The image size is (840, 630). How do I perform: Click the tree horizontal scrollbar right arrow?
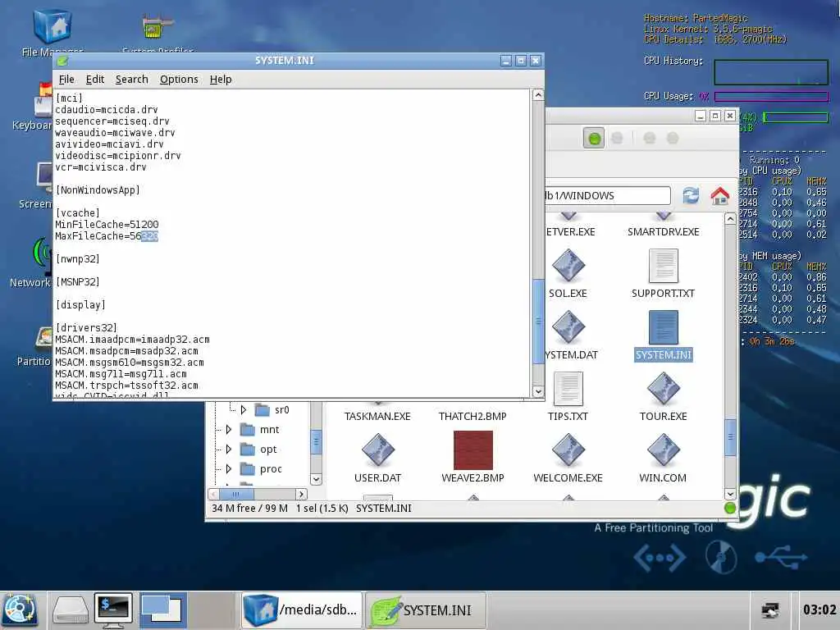(302, 494)
